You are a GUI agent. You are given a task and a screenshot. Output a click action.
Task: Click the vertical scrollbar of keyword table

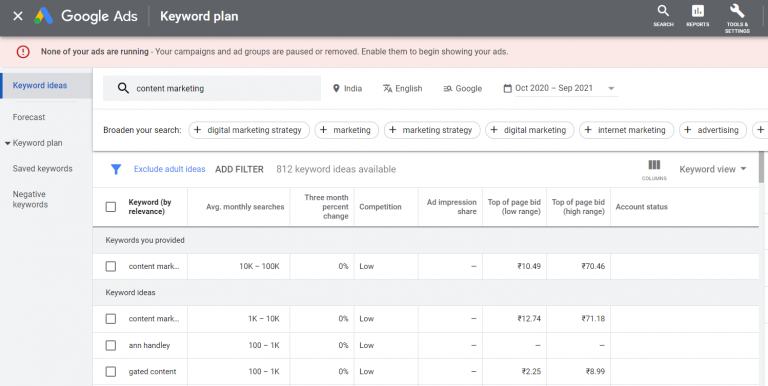click(761, 167)
